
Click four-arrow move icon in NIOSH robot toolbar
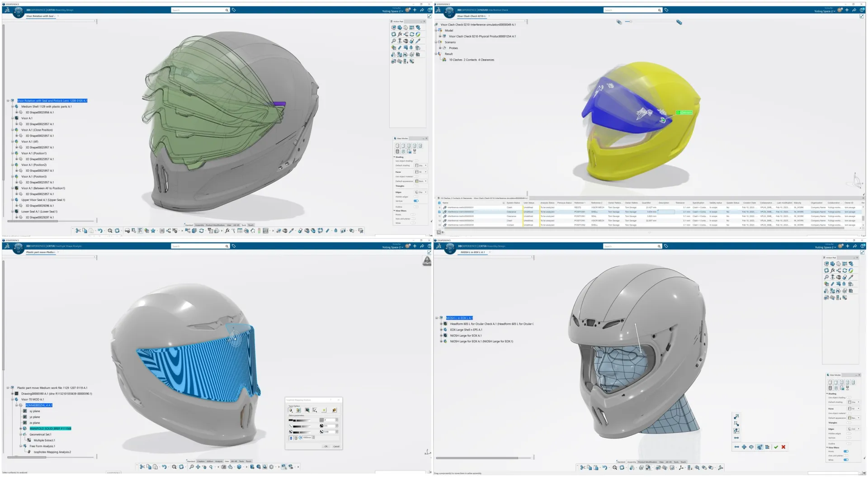[744, 447]
